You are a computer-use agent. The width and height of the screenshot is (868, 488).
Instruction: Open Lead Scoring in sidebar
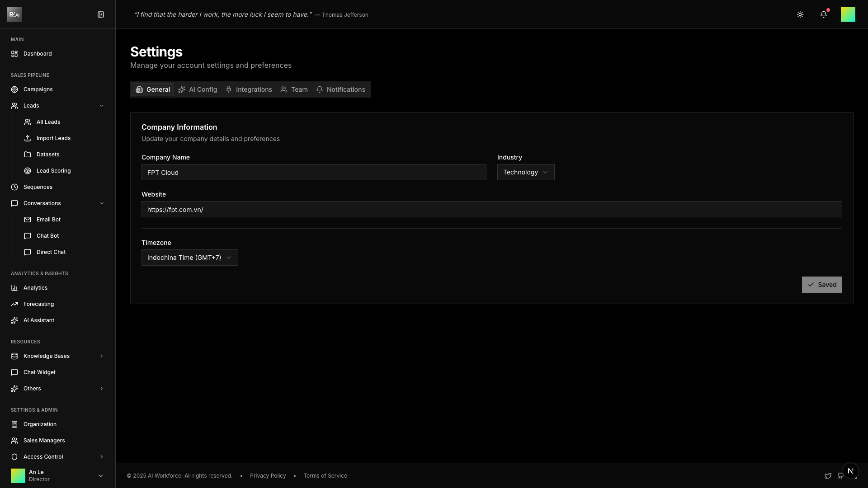53,171
